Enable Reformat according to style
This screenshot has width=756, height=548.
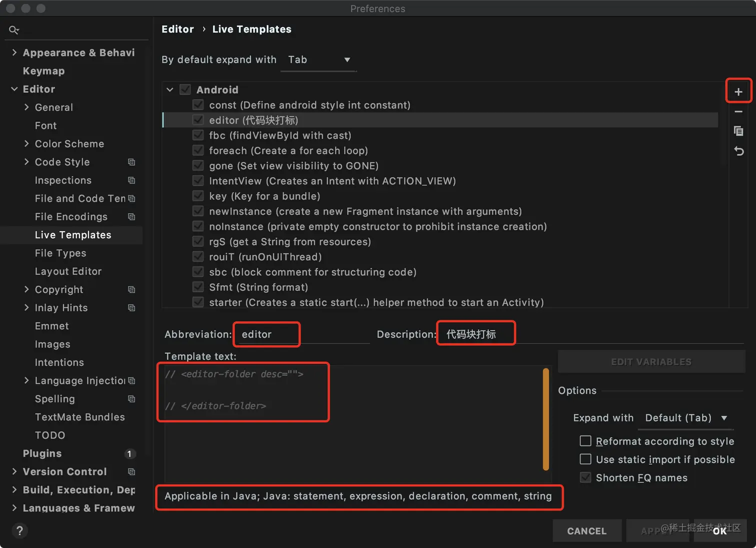pyautogui.click(x=585, y=441)
